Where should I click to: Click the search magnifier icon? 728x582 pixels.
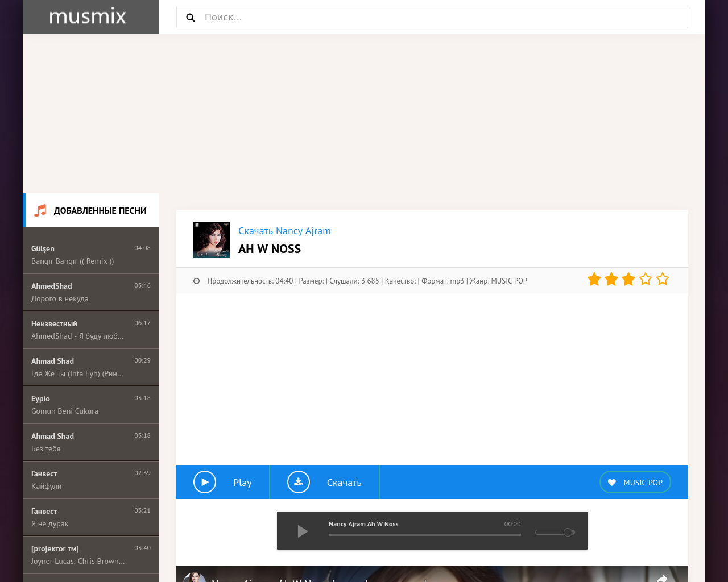pos(191,18)
